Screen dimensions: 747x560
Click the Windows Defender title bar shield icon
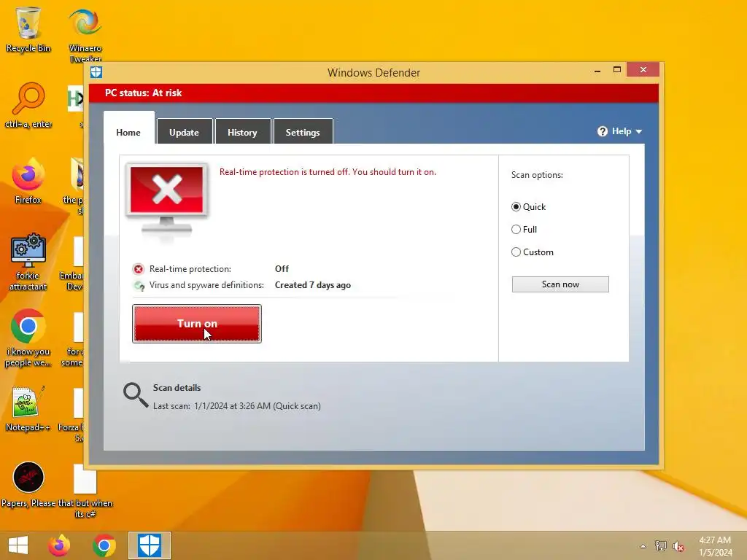click(96, 72)
